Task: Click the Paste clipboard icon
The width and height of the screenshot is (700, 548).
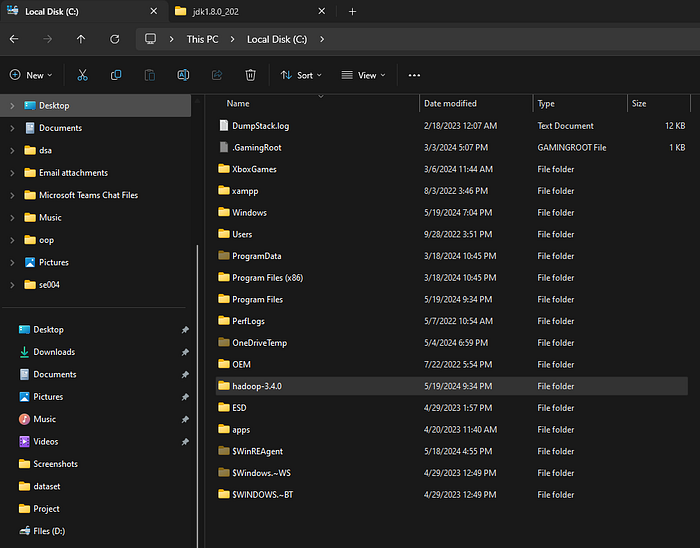Action: [x=150, y=75]
